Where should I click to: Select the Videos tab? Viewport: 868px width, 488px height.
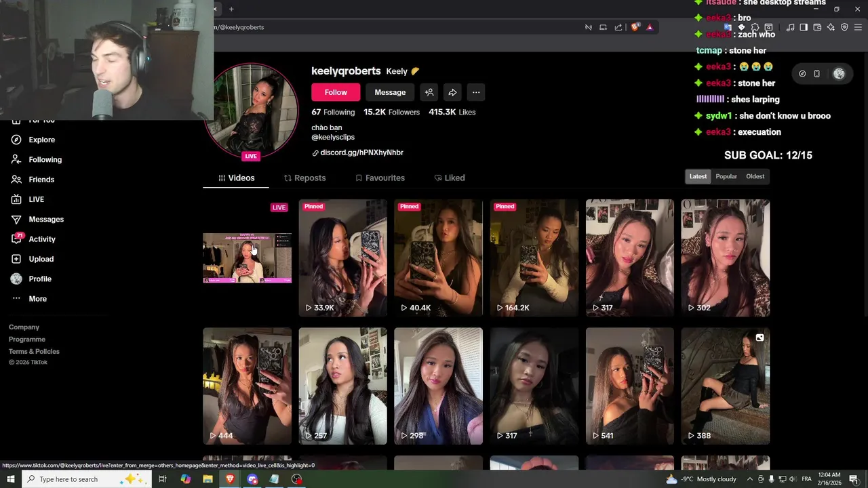[236, 178]
